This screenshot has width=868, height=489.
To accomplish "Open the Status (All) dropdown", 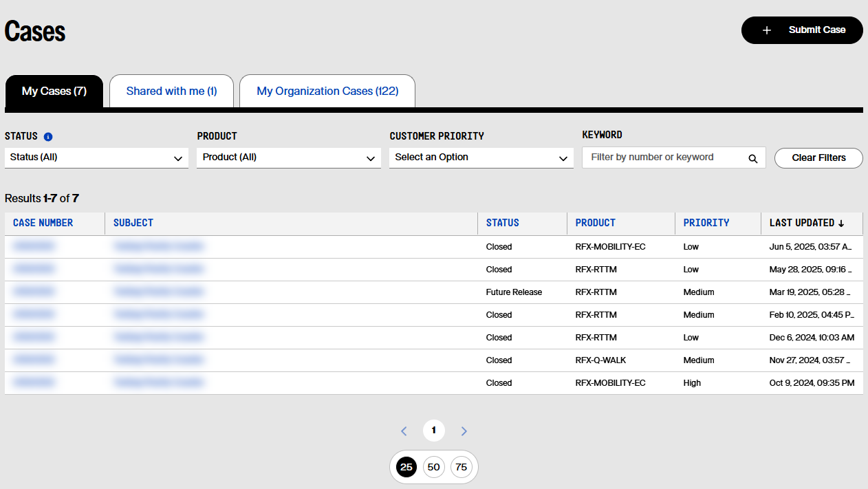I will pyautogui.click(x=96, y=157).
